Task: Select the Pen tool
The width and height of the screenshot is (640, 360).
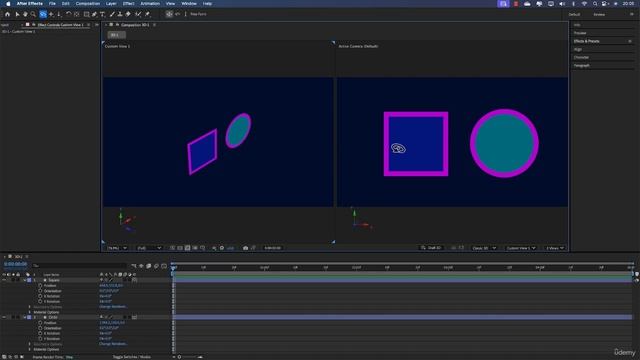Action: [x=95, y=14]
